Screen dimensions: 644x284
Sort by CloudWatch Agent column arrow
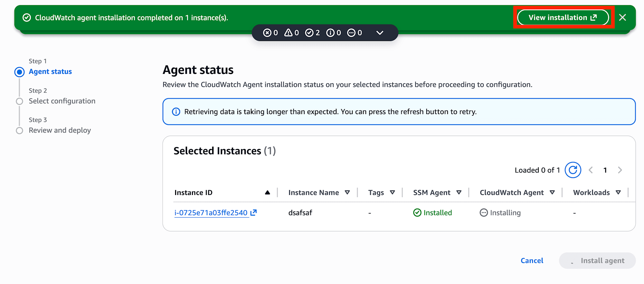click(552, 192)
